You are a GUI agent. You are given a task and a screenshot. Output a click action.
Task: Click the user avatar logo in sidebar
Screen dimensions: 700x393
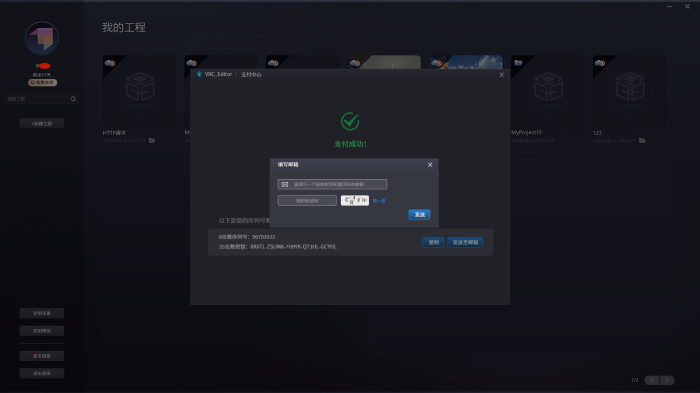(42, 38)
